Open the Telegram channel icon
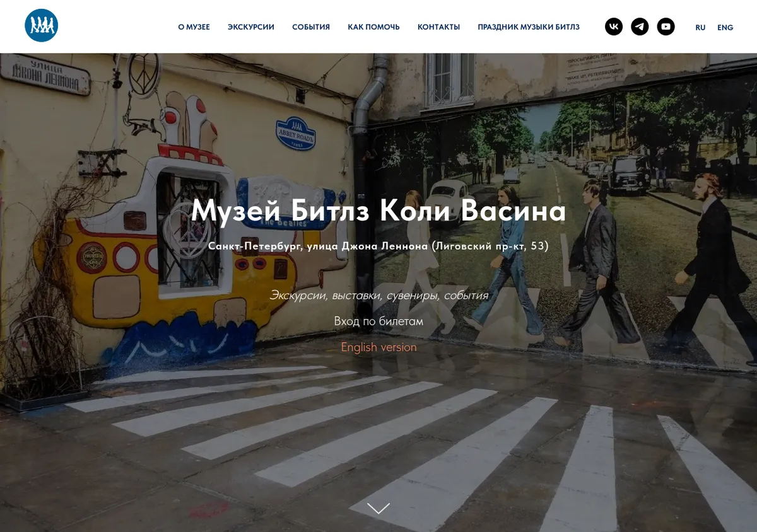 [x=640, y=26]
